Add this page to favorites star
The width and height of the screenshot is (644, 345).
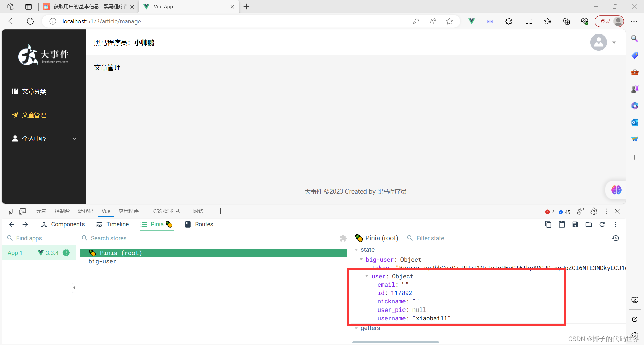click(449, 21)
